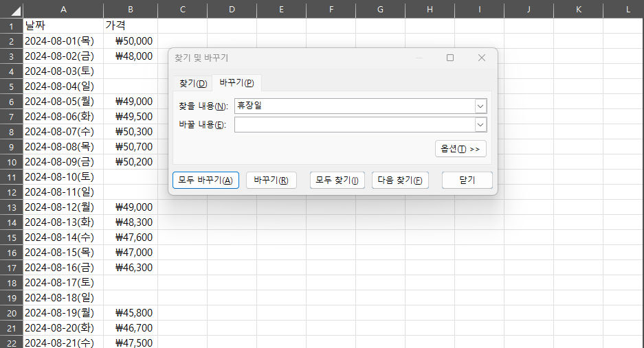Viewport: 644px width, 348px height.
Task: Click the 닫기 button
Action: tap(467, 180)
